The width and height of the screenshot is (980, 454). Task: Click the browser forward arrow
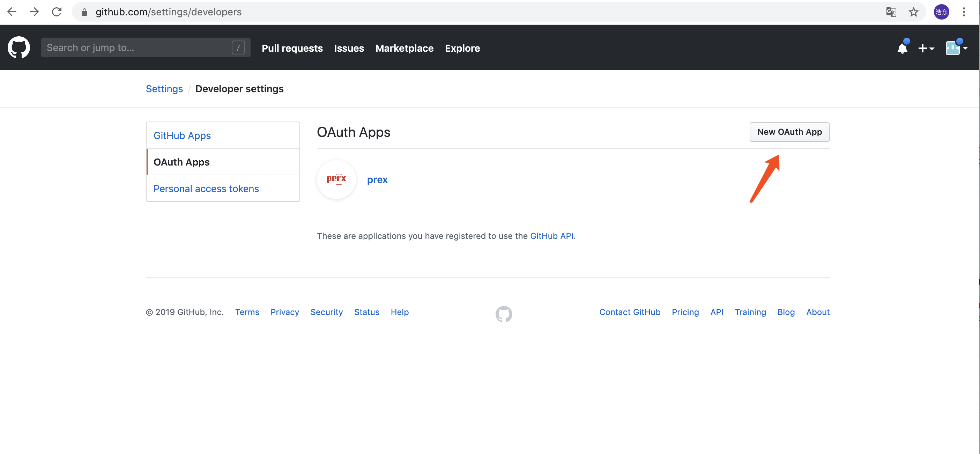34,12
